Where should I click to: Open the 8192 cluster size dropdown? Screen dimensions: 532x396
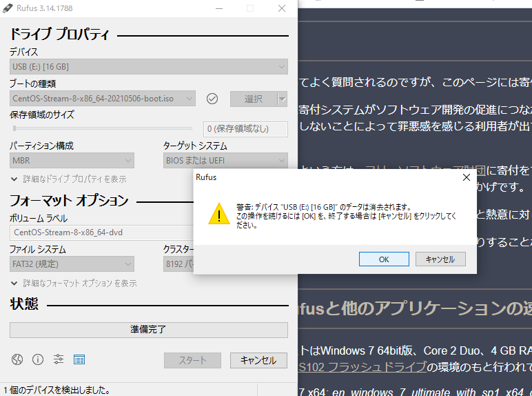point(178,264)
